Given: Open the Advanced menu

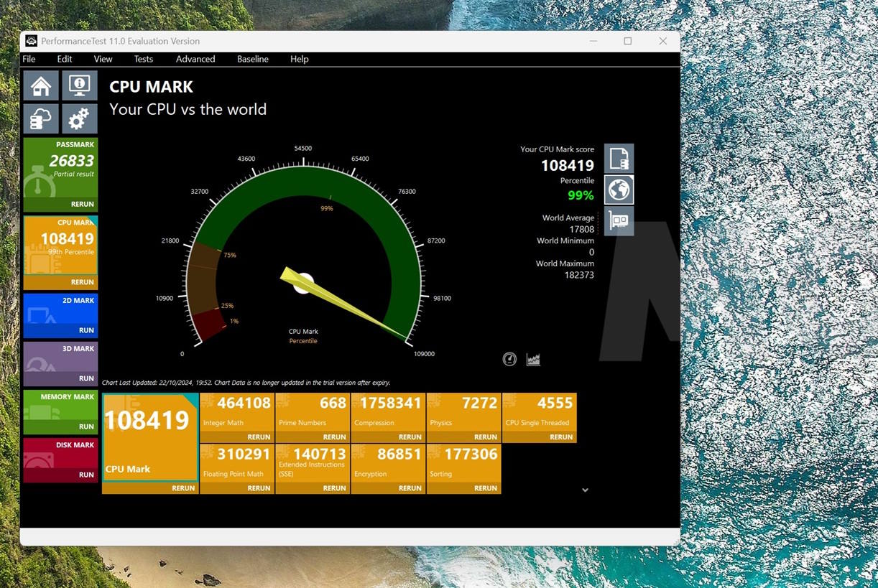Looking at the screenshot, I should 195,59.
